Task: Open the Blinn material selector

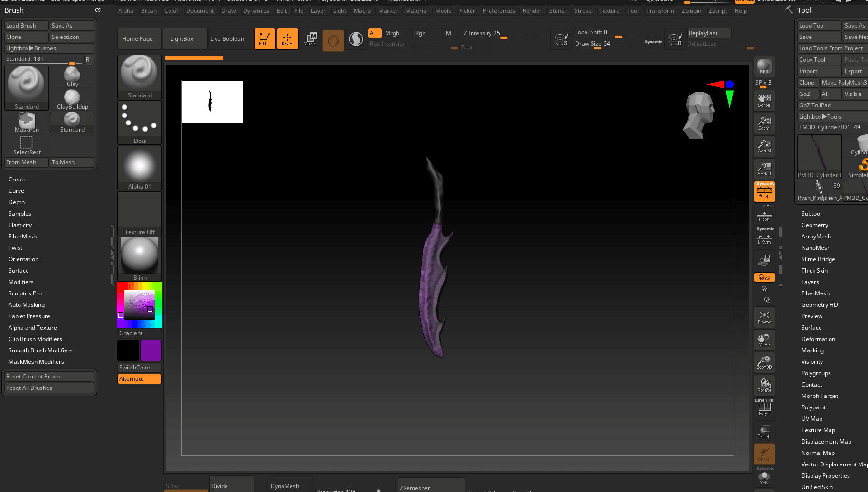Action: coord(140,259)
